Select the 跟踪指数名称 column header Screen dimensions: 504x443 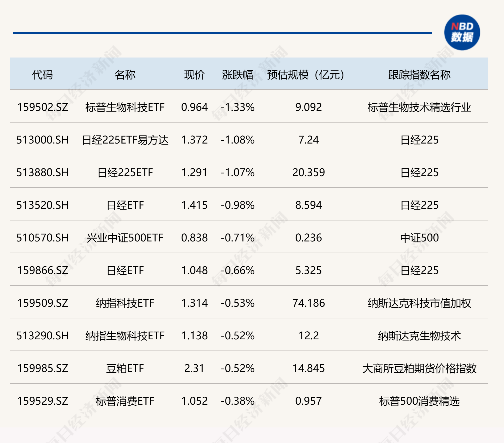coord(419,75)
